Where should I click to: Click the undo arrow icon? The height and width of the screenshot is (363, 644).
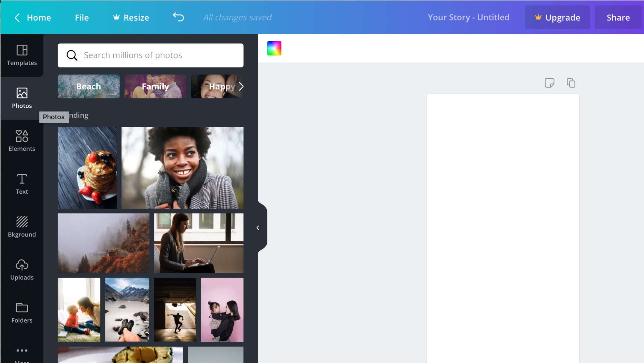click(178, 17)
